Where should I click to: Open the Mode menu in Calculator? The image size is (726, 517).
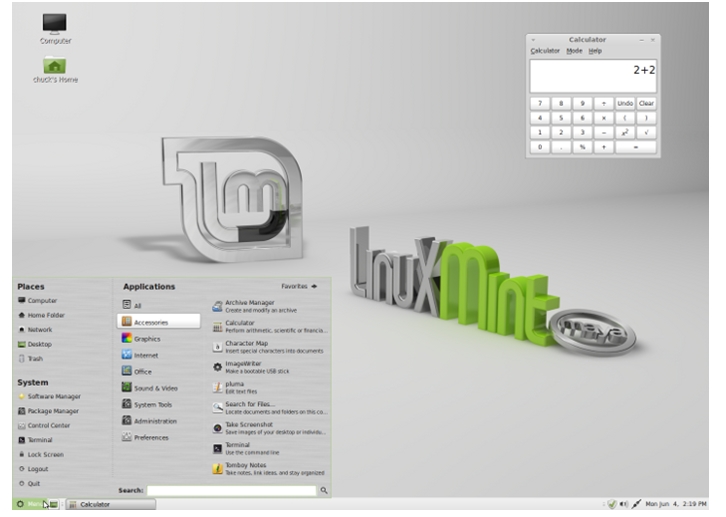tap(574, 51)
